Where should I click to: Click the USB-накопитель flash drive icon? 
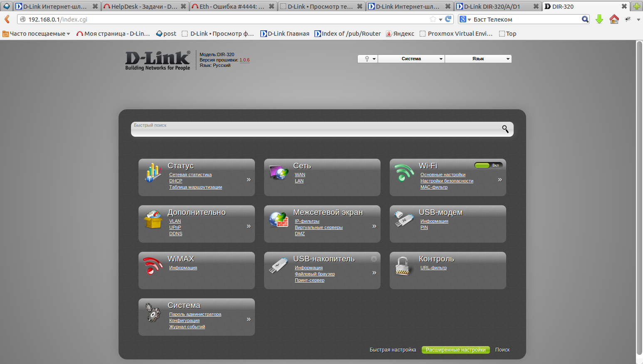279,266
